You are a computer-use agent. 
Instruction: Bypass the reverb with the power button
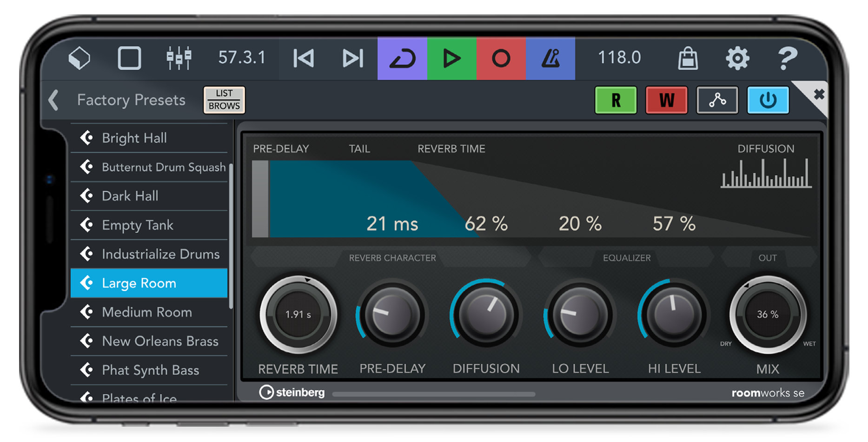[x=768, y=100]
